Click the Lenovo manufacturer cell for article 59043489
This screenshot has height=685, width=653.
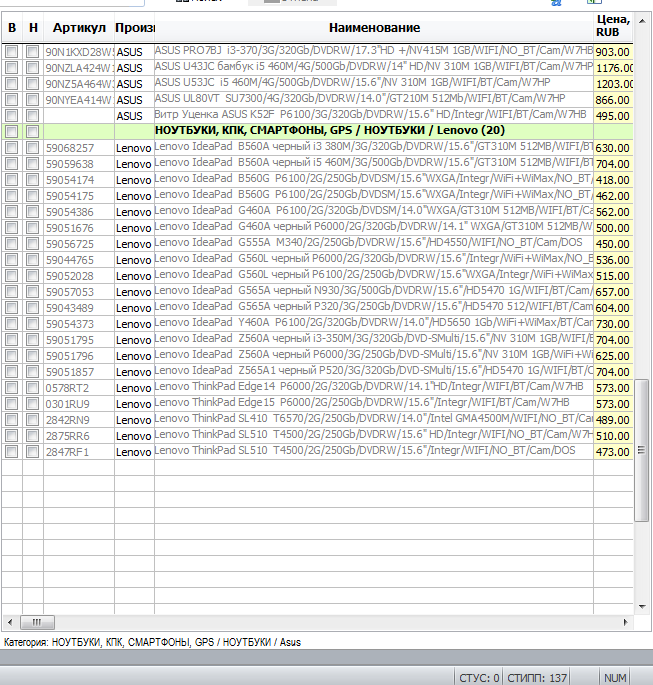coord(135,308)
